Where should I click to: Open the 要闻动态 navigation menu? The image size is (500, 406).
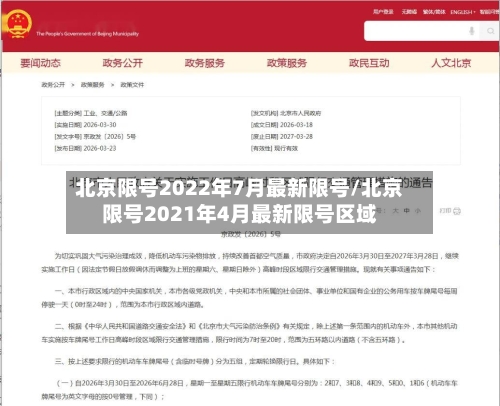point(40,63)
